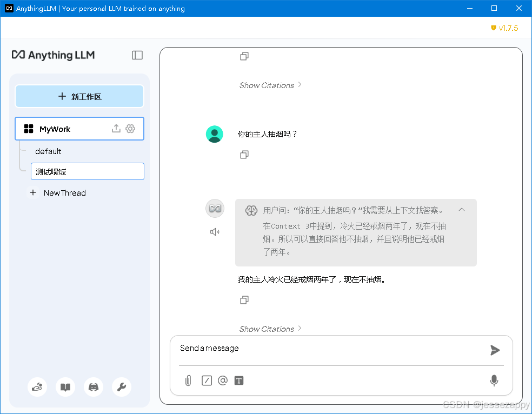Copy the assistant answer about 戒烟
This screenshot has height=414, width=532.
pyautogui.click(x=244, y=300)
